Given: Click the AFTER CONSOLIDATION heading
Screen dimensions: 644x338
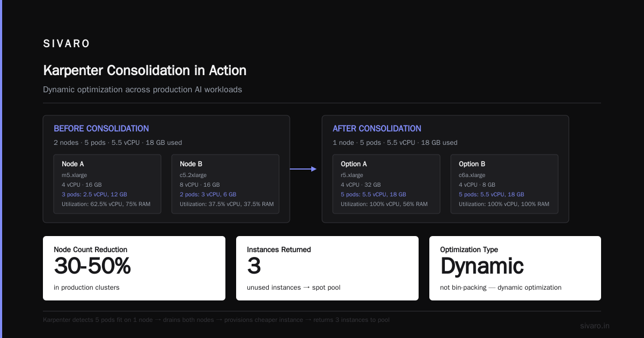Looking at the screenshot, I should [377, 129].
